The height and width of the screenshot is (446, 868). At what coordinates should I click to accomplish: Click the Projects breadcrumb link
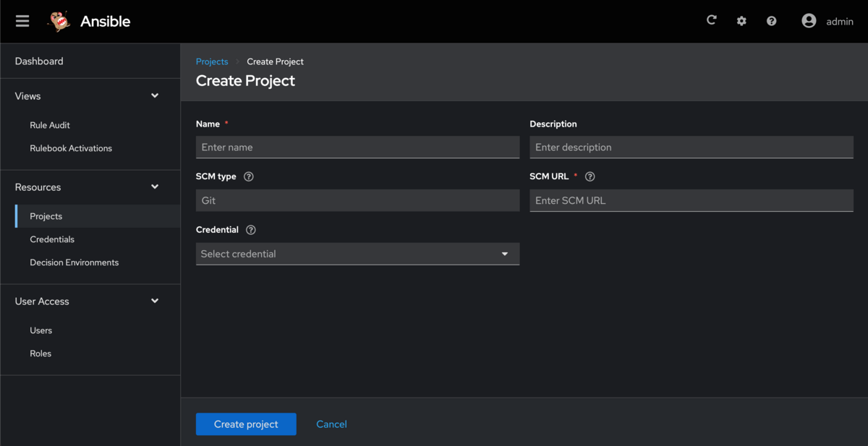tap(212, 61)
